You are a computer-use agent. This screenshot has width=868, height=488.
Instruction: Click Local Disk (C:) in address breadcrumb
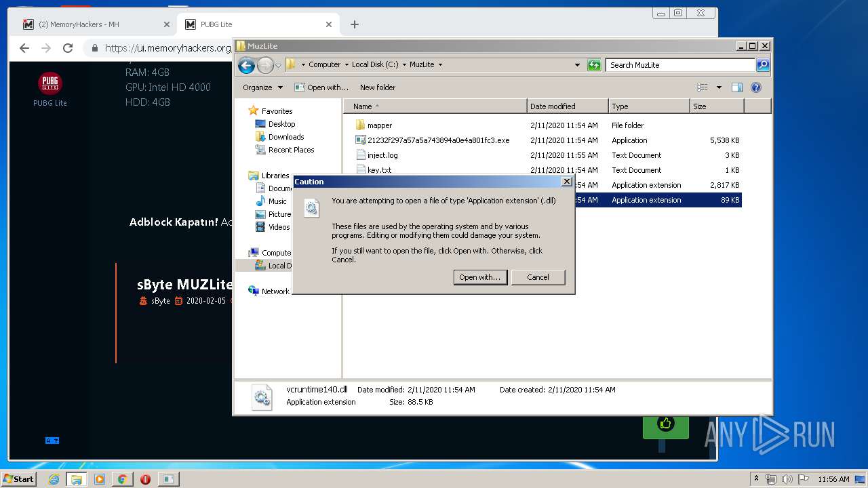click(x=375, y=65)
